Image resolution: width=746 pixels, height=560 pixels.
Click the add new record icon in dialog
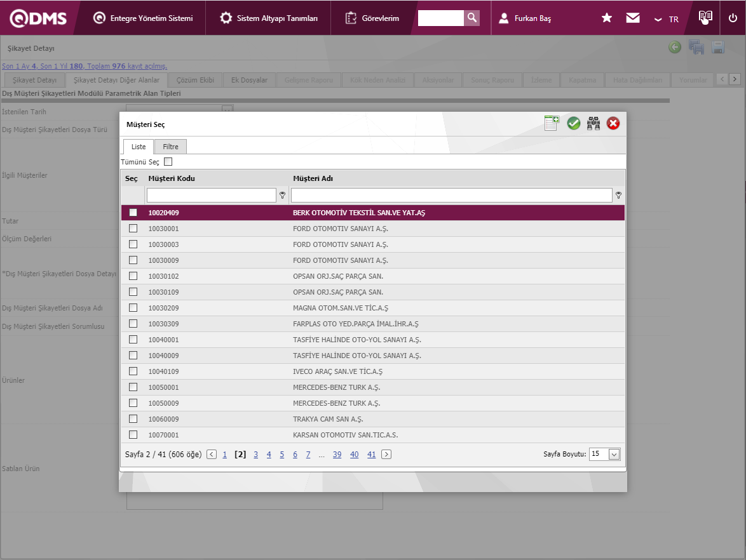(x=552, y=123)
